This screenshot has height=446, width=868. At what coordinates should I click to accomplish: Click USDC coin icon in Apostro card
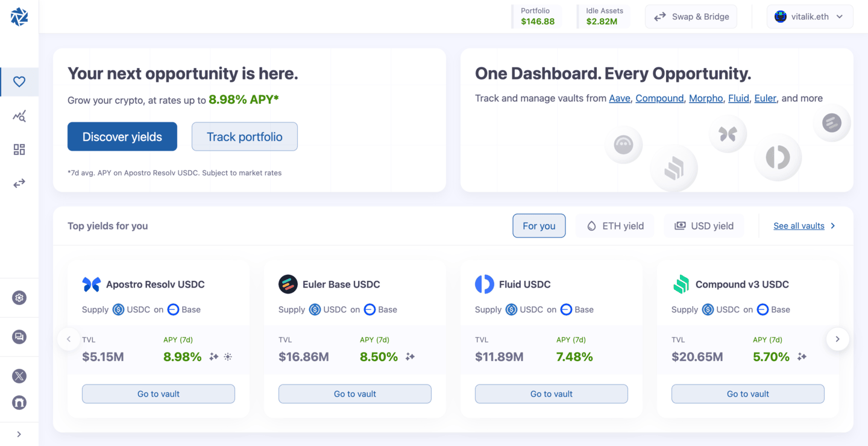pos(118,310)
